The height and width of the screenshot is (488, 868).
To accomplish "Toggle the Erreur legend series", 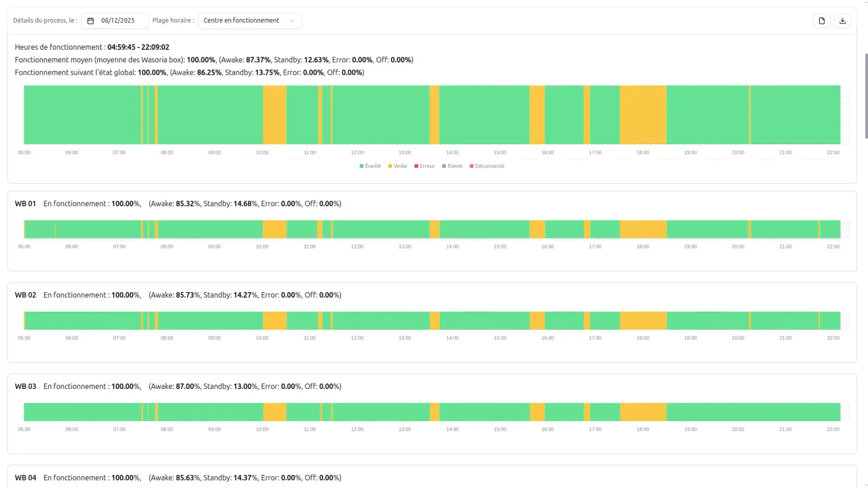I will coord(424,166).
